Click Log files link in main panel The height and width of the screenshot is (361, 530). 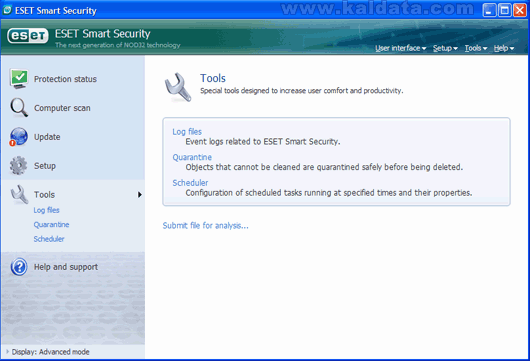187,132
